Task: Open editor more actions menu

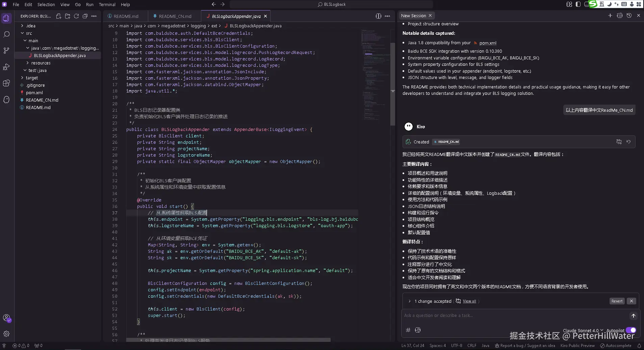Action: 387,16
